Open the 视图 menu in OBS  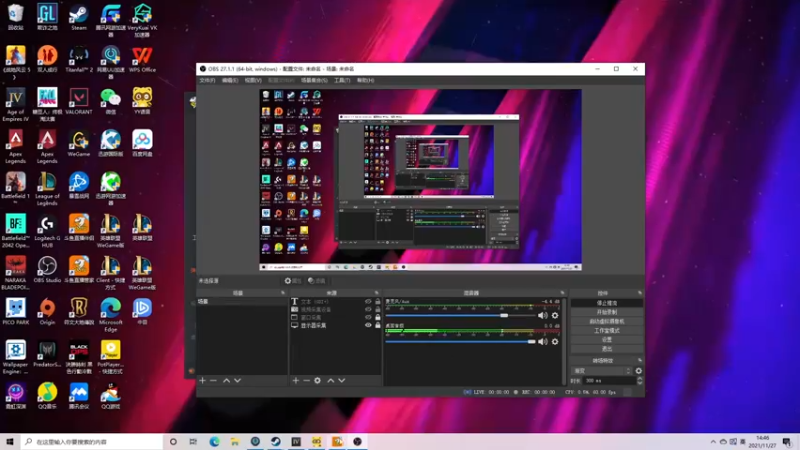(253, 81)
